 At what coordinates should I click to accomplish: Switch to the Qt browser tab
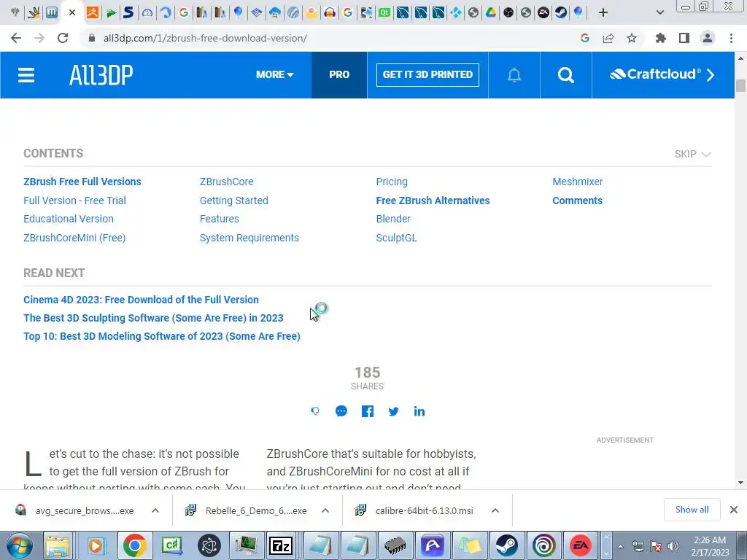point(384,12)
